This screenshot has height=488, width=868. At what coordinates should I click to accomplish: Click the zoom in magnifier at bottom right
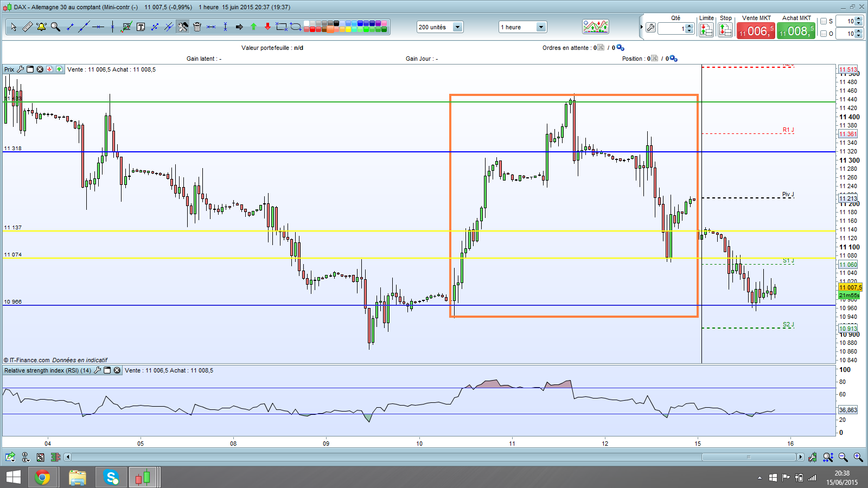[858, 457]
